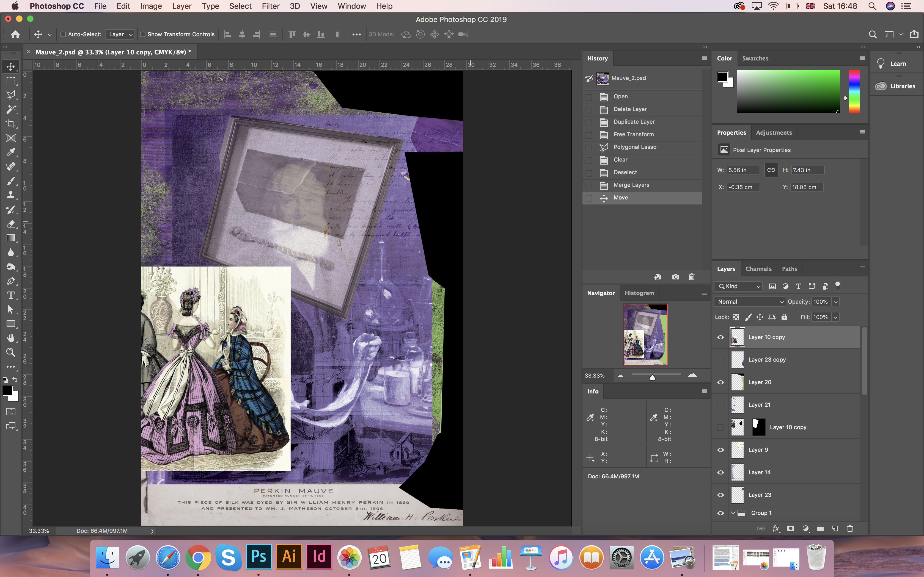Image resolution: width=924 pixels, height=577 pixels.
Task: Select the Horizontal Type tool
Action: pyautogui.click(x=11, y=295)
